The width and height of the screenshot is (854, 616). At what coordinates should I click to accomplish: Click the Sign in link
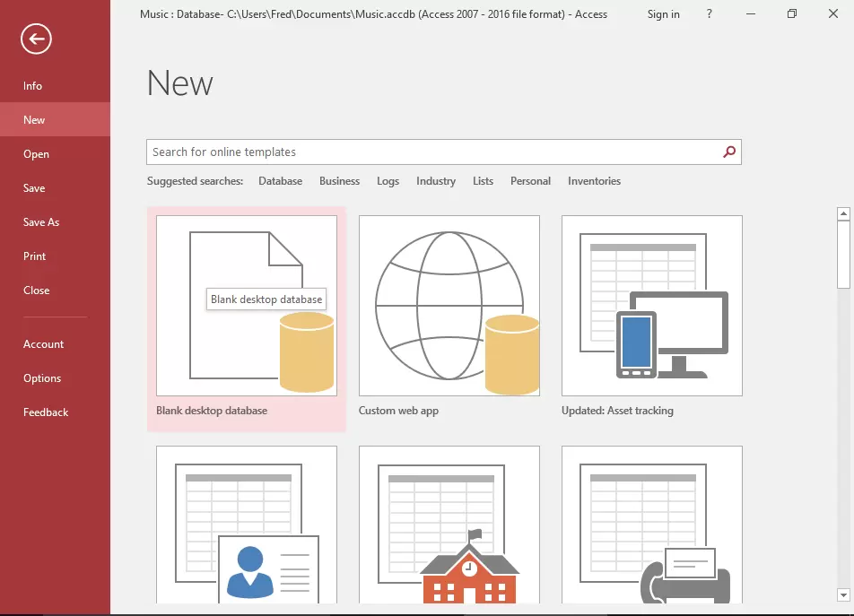(663, 14)
